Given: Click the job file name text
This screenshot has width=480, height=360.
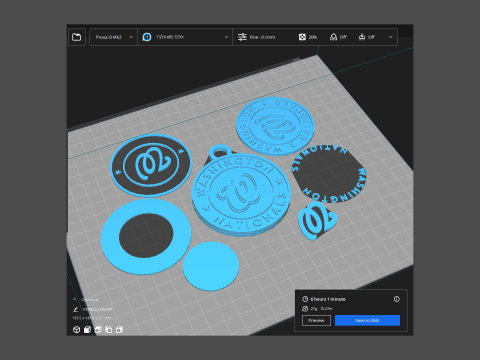Looking at the screenshot, I should point(98,309).
